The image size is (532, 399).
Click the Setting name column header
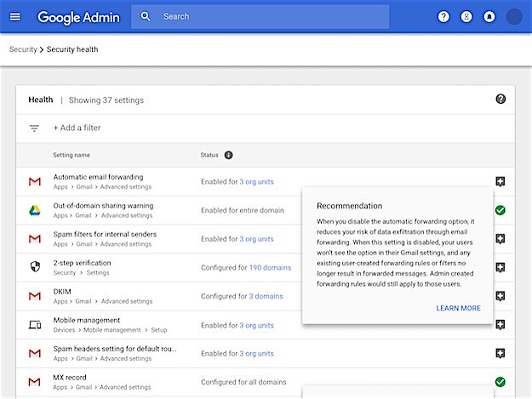pos(72,155)
